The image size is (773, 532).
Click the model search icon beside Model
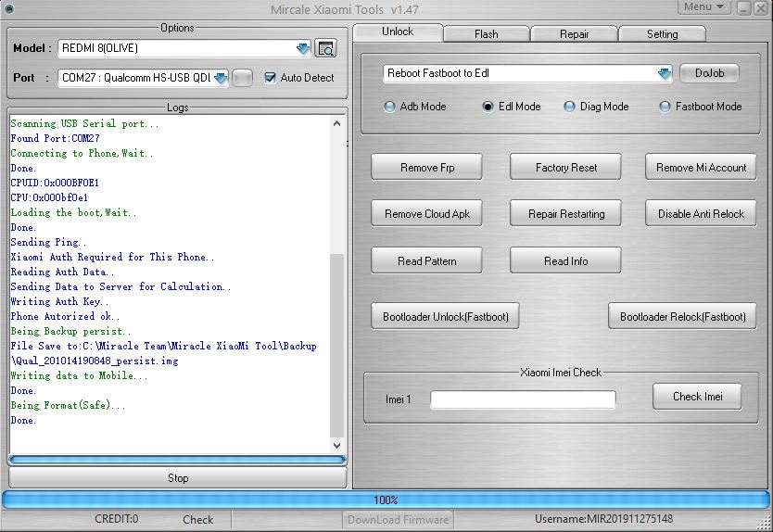tap(325, 48)
